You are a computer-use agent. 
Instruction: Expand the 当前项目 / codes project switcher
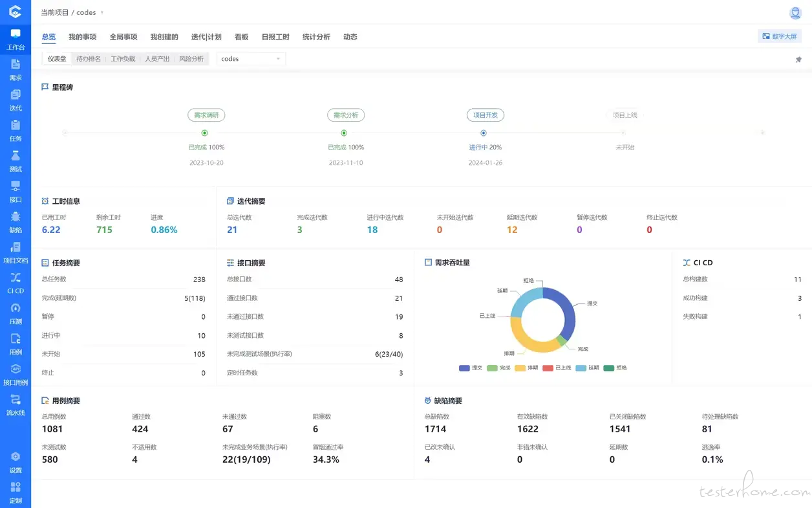(x=72, y=12)
